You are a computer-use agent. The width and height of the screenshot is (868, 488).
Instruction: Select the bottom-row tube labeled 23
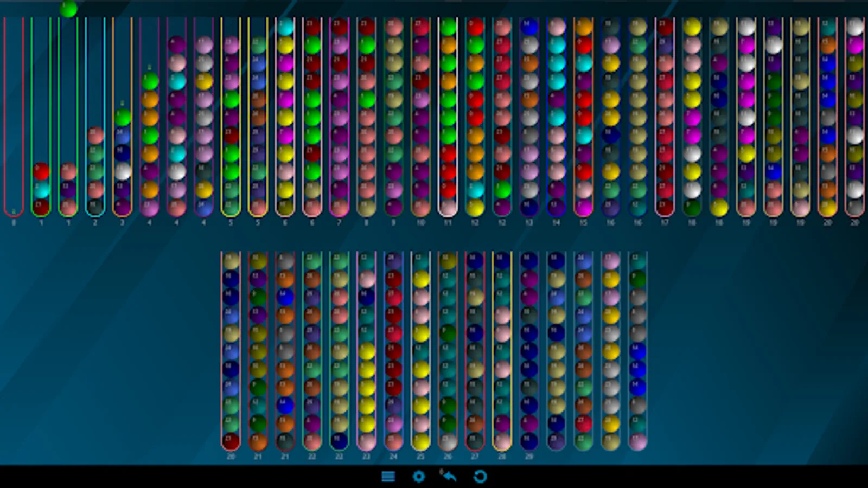pos(367,351)
